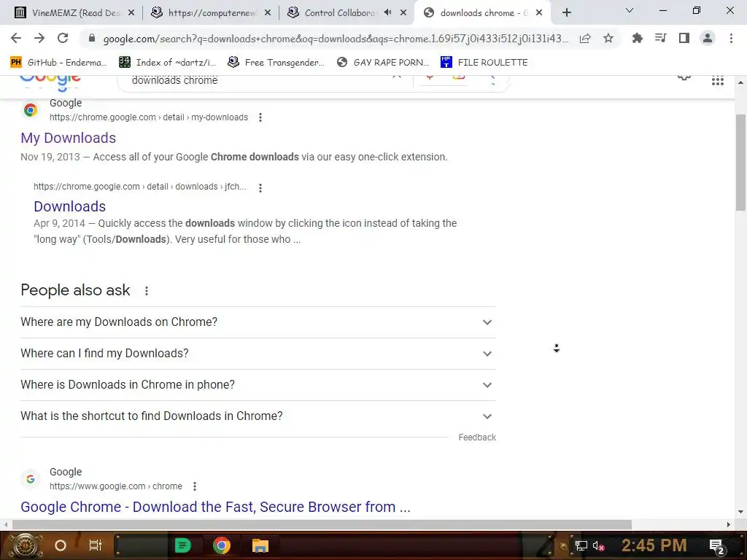This screenshot has width=747, height=560.
Task: Open Task View on taskbar
Action: coord(96,545)
